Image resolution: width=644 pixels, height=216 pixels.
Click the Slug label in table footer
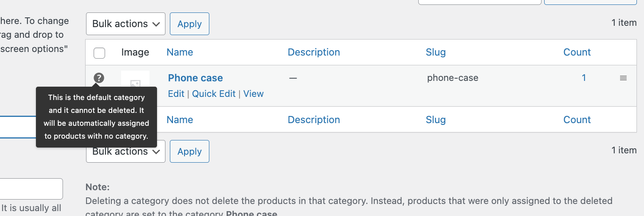[x=436, y=120]
